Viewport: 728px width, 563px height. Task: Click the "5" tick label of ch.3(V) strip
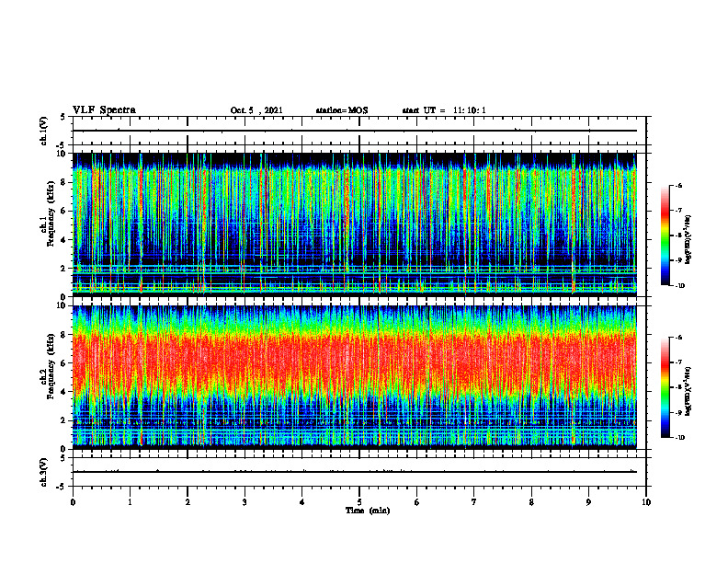[x=63, y=458]
